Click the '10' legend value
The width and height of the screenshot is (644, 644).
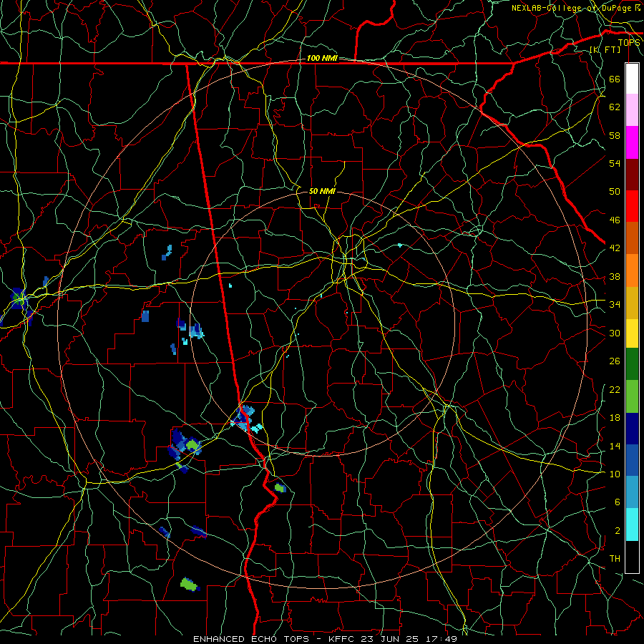point(615,474)
